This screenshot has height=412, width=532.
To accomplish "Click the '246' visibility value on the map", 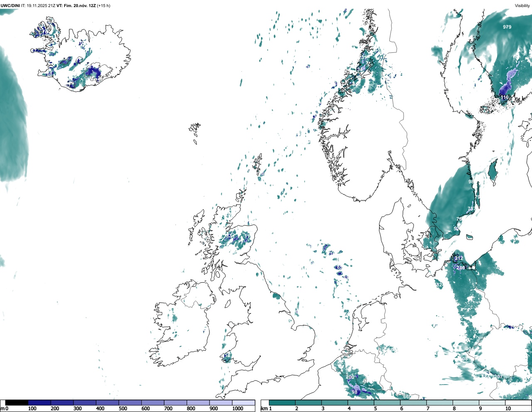I will 461,268.
